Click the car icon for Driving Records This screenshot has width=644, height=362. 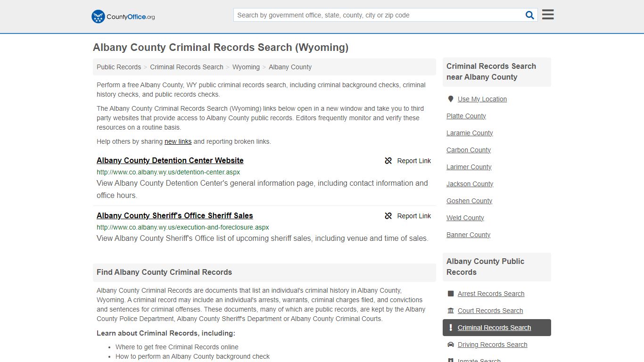pyautogui.click(x=451, y=345)
